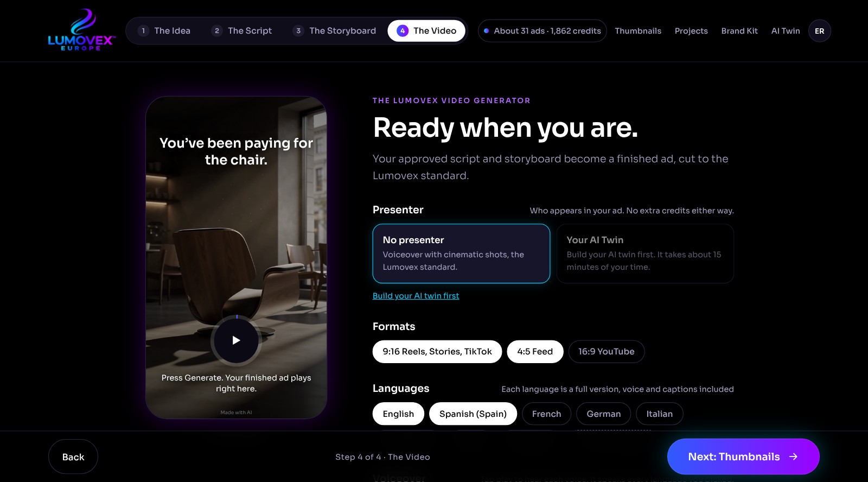
Task: Go to step 2 The Script
Action: (x=241, y=31)
